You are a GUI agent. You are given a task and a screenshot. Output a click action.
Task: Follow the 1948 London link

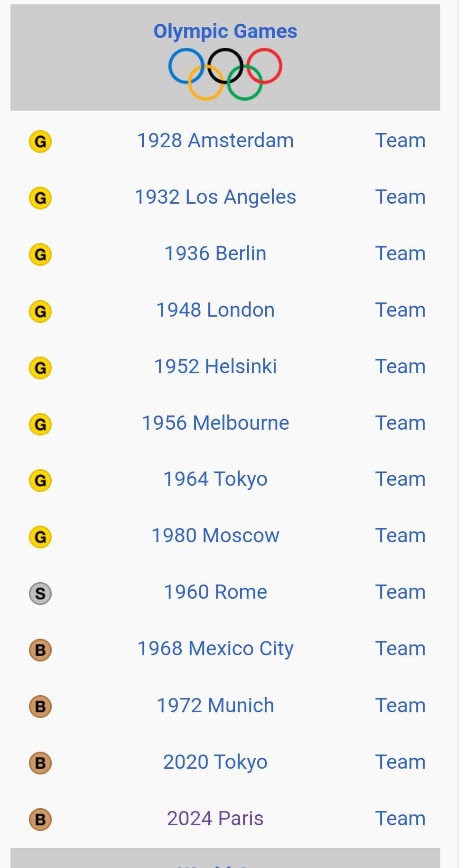pyautogui.click(x=215, y=310)
